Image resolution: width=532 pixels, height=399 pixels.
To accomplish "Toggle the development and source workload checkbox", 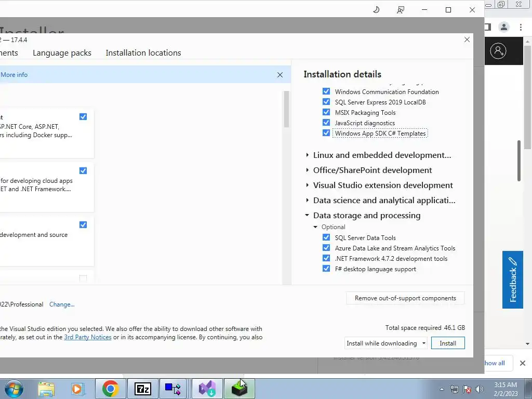I will point(83,225).
